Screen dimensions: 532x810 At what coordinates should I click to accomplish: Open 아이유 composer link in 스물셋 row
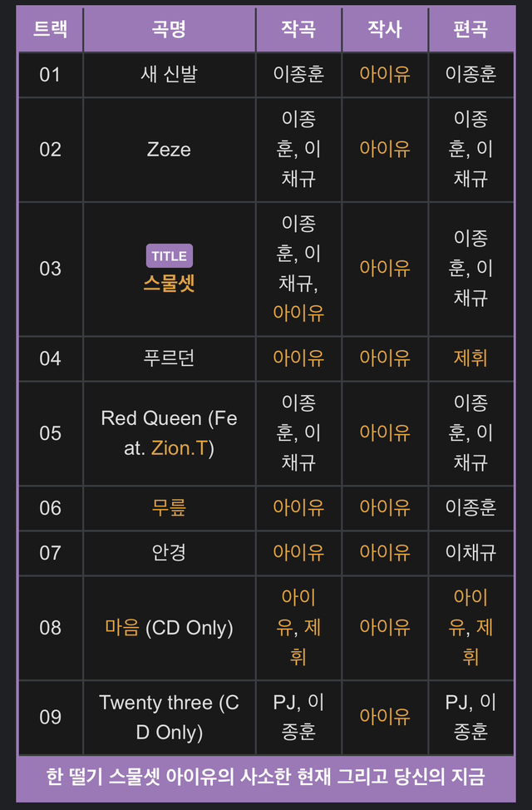point(298,313)
